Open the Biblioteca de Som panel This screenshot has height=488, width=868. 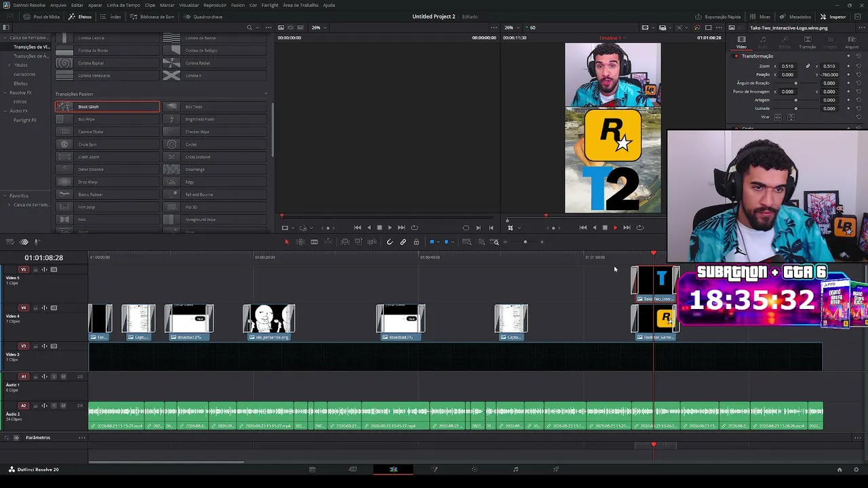(x=151, y=17)
